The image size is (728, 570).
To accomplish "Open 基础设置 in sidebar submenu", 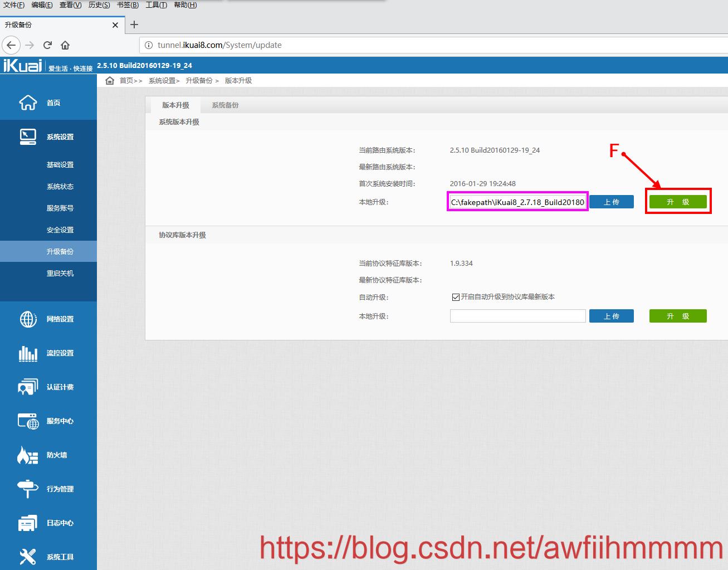I will point(60,165).
